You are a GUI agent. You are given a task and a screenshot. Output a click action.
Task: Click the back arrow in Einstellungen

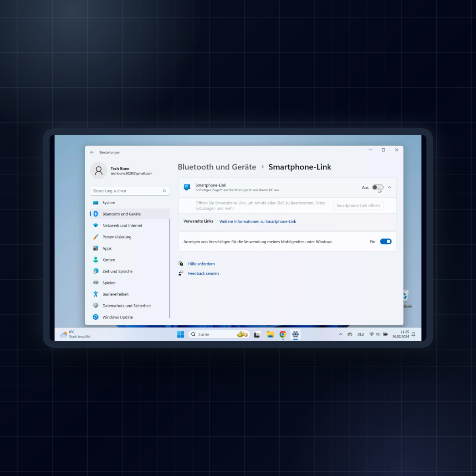[92, 152]
